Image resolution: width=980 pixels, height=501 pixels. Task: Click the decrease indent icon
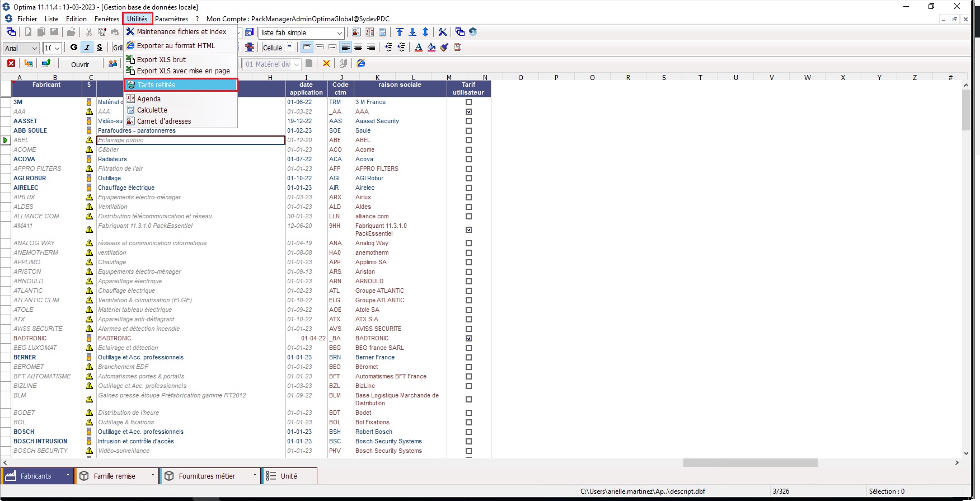coord(401,48)
